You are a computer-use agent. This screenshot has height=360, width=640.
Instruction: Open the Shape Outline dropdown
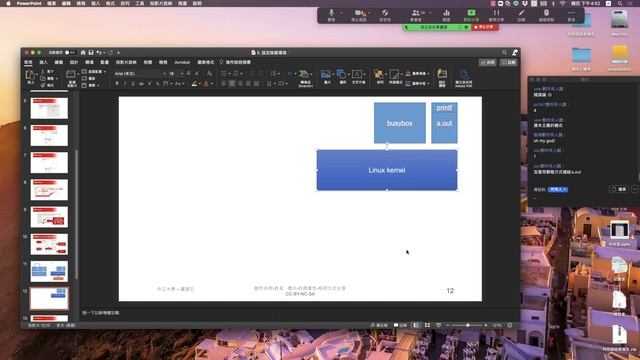click(417, 83)
